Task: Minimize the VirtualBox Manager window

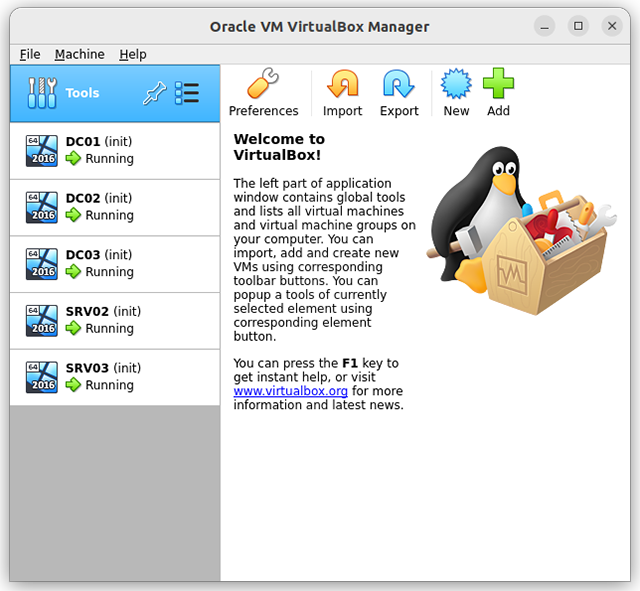Action: click(x=544, y=27)
